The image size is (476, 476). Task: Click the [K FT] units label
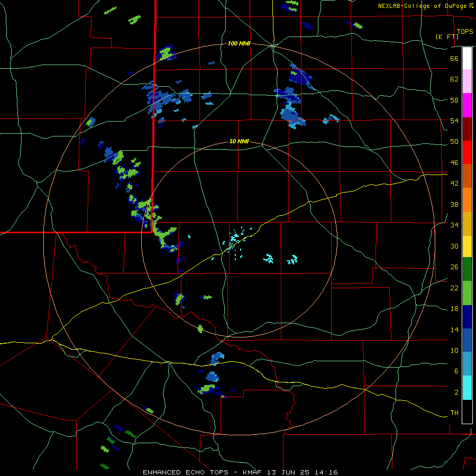pos(447,36)
